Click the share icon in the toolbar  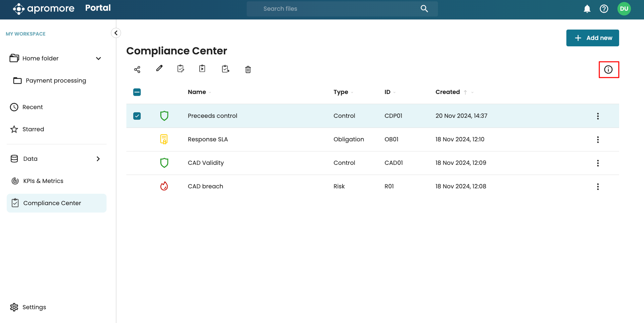pyautogui.click(x=137, y=70)
